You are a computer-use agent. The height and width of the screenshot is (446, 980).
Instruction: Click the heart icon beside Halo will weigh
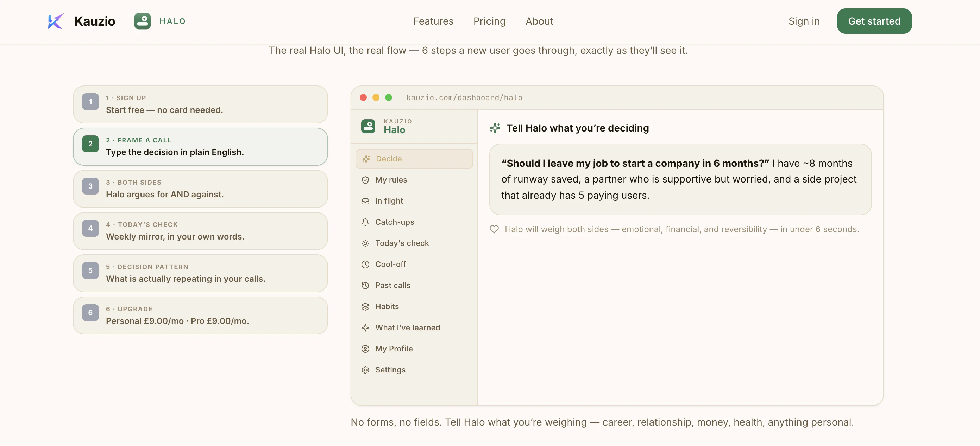pos(494,229)
